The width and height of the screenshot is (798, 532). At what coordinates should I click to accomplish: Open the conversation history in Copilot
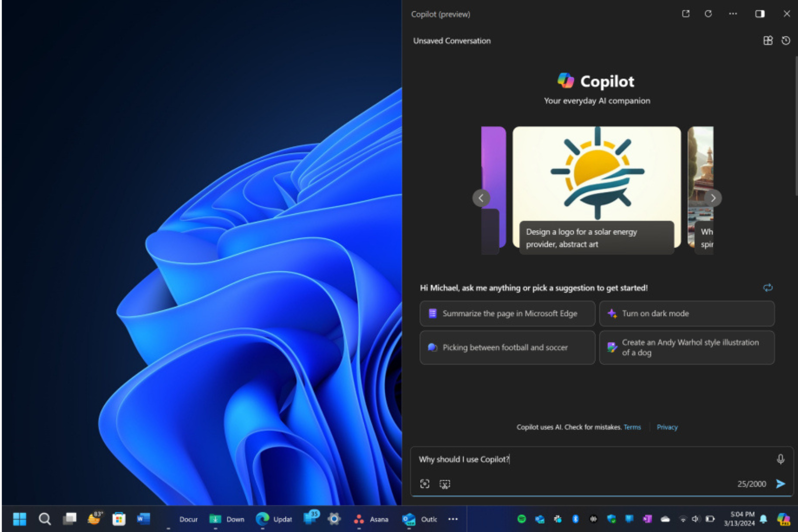[786, 40]
